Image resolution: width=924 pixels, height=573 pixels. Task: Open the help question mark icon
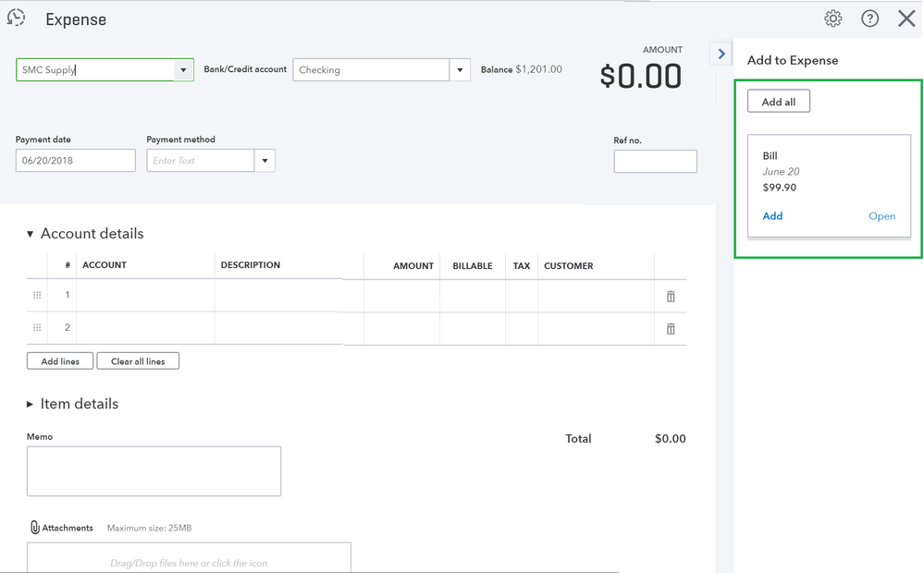[869, 18]
